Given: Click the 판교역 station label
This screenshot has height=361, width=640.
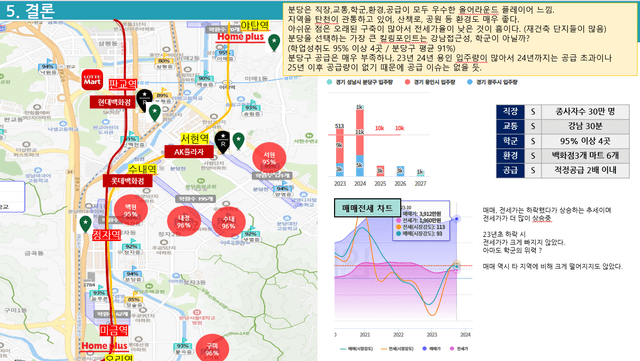Looking at the screenshot, I should click(123, 85).
